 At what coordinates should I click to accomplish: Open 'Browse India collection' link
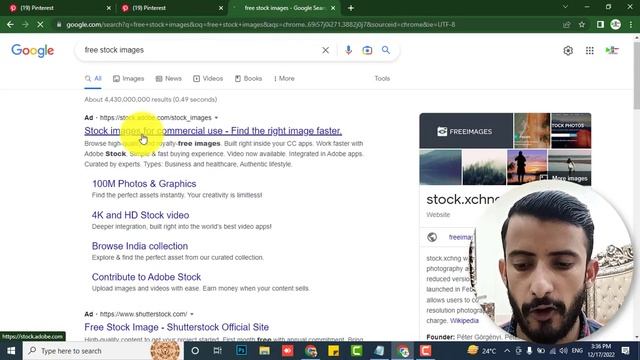(140, 246)
